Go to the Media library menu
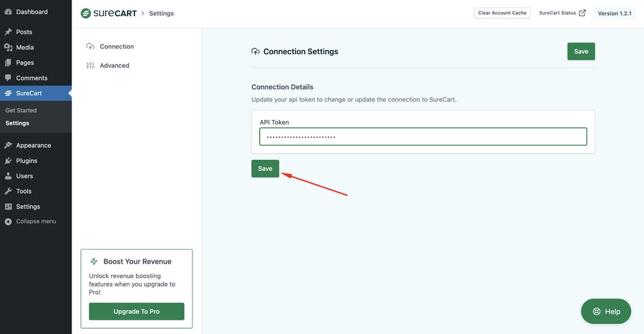The height and width of the screenshot is (334, 644). click(x=35, y=47)
